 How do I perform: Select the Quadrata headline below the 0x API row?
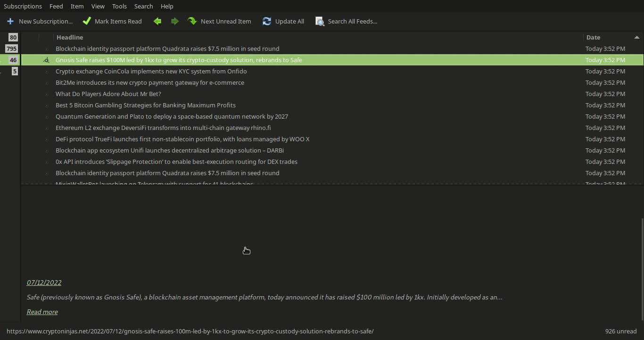click(167, 173)
